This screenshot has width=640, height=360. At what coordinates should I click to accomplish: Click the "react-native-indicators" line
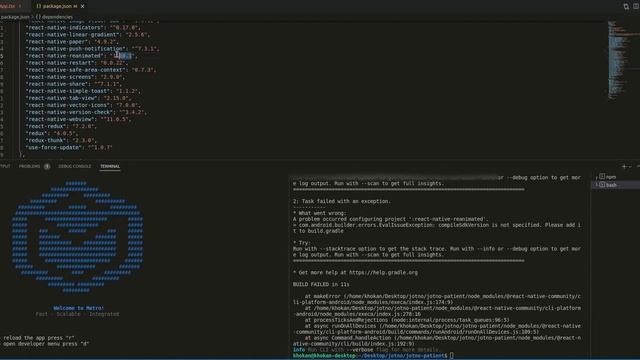click(83, 27)
